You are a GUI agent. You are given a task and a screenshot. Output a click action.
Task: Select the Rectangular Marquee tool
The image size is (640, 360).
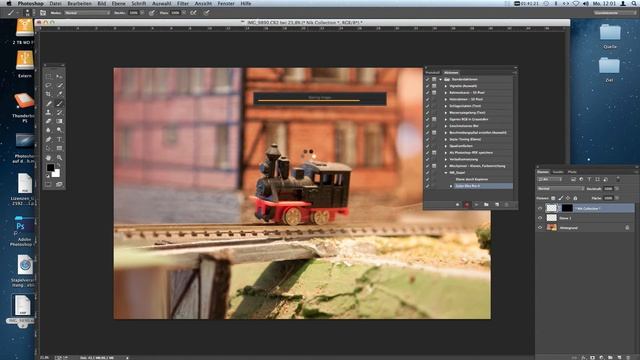click(49, 76)
